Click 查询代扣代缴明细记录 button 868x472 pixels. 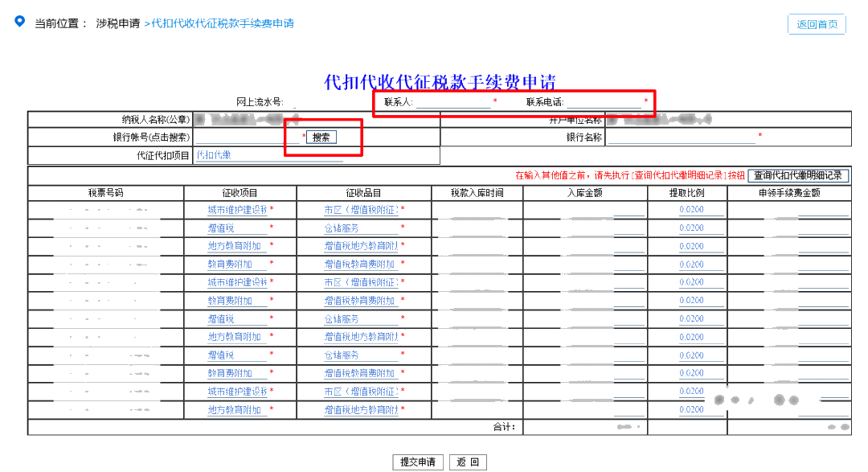click(798, 175)
